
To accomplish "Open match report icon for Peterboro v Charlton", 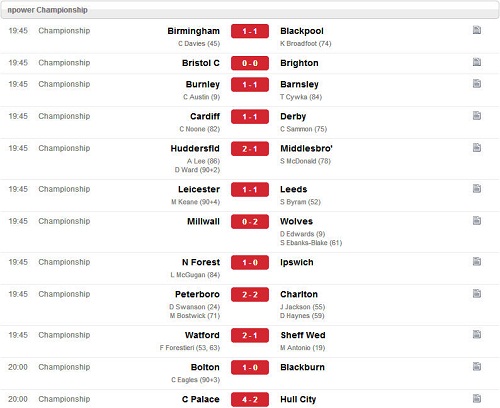I will click(477, 294).
